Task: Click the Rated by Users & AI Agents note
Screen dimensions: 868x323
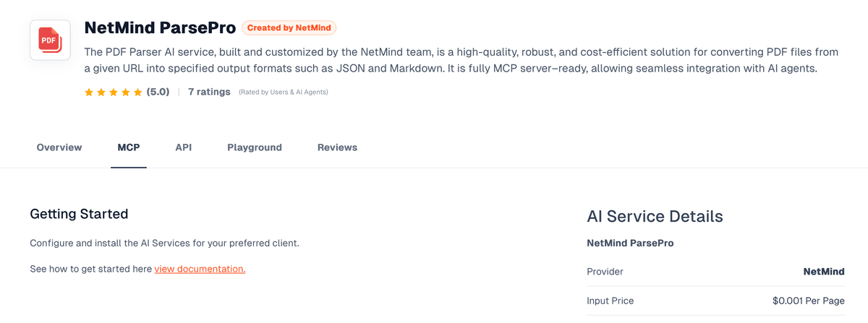Action: (284, 92)
